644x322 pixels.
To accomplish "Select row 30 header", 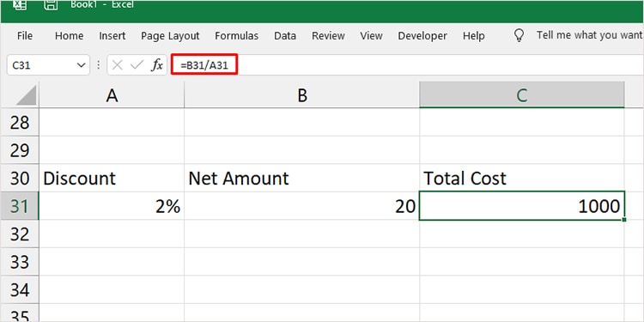I will [x=20, y=179].
